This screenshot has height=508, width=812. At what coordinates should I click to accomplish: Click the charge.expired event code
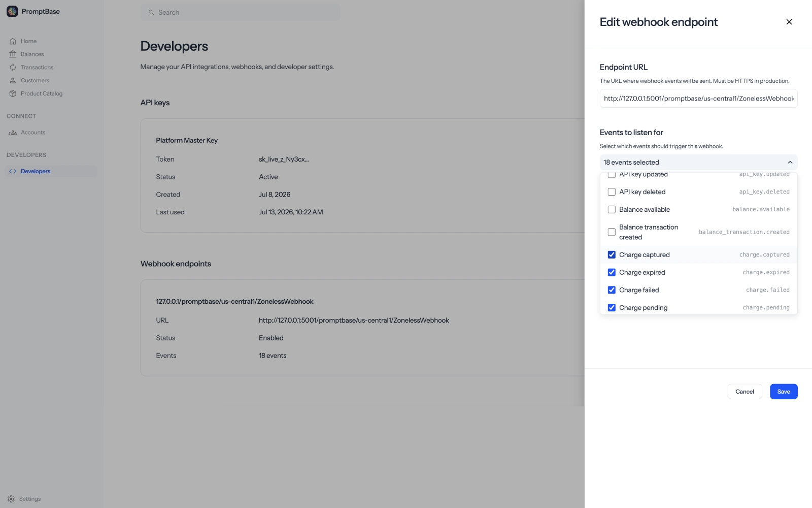(766, 272)
